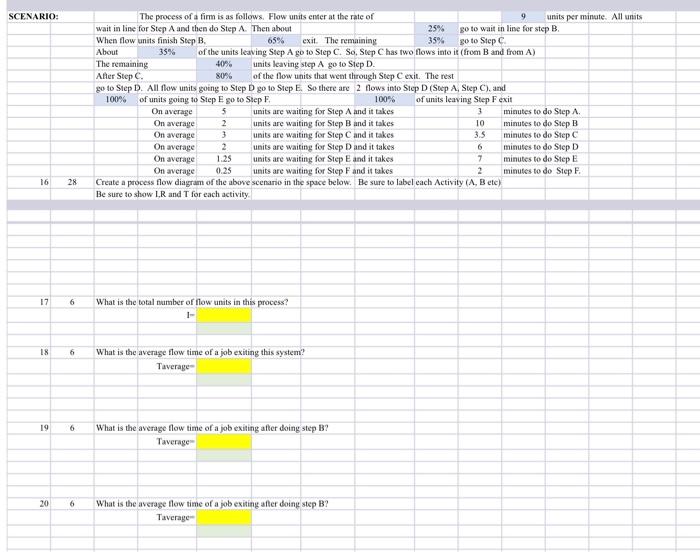Click 'minutes to do Step A.' text
700x552 pixels.
pos(542,111)
